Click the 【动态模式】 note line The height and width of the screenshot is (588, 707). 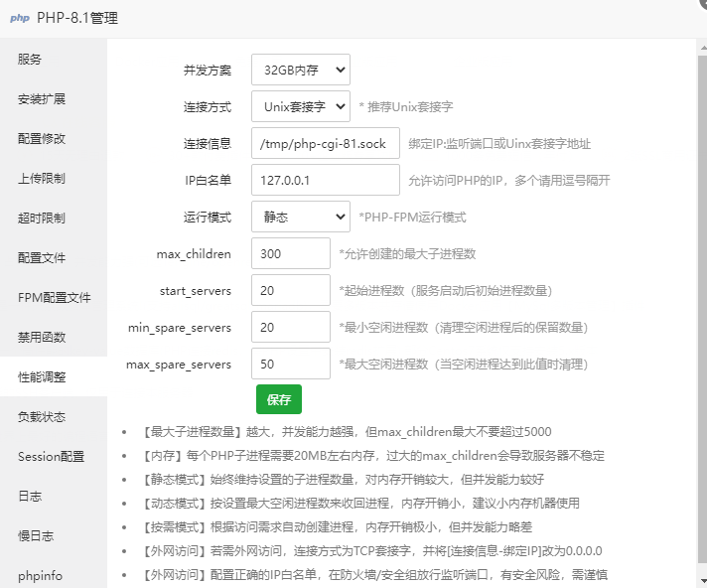361,504
